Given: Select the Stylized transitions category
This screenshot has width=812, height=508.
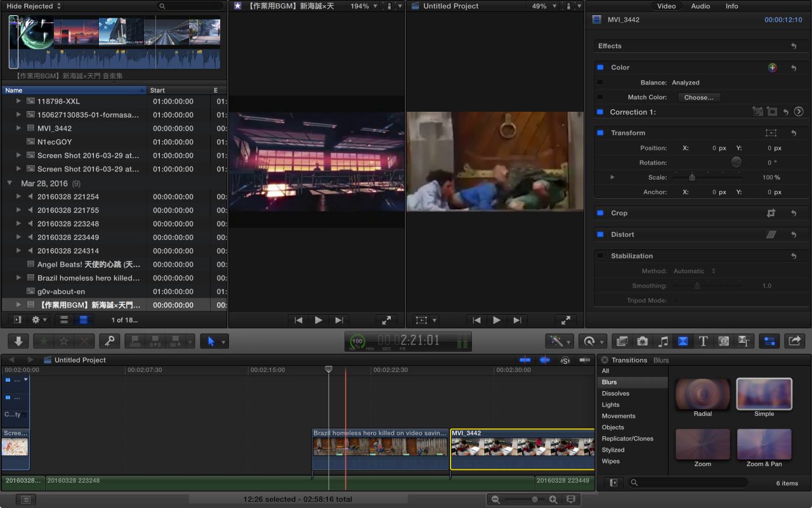Looking at the screenshot, I should point(632,450).
